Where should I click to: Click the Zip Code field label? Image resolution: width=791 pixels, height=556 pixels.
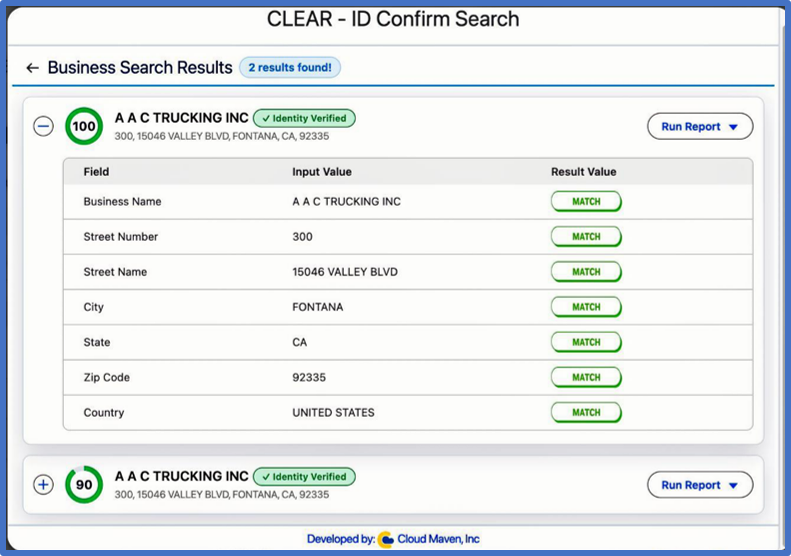[106, 377]
